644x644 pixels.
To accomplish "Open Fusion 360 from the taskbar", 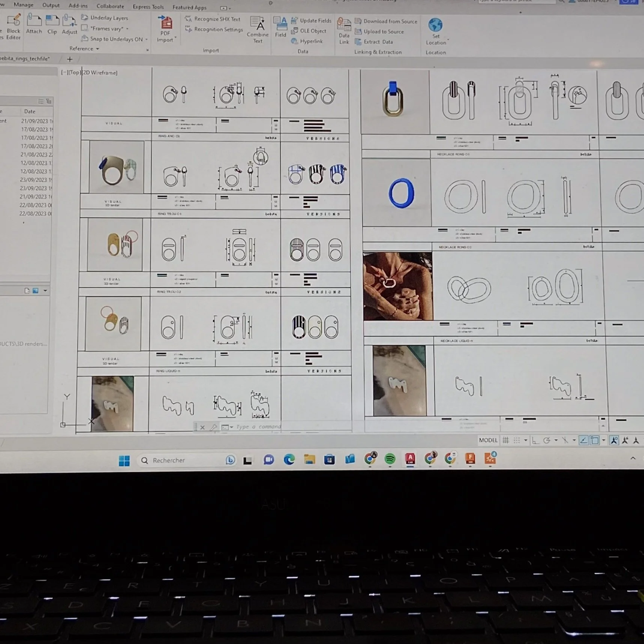I will click(470, 458).
